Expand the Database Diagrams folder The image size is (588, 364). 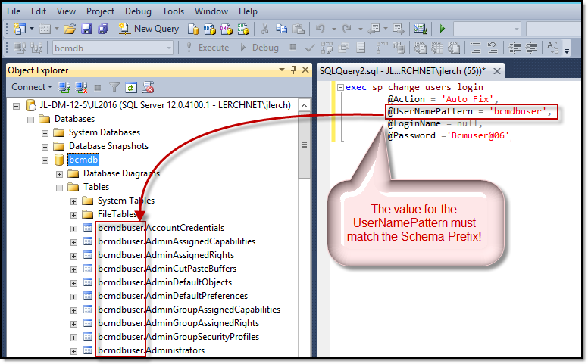(x=60, y=174)
